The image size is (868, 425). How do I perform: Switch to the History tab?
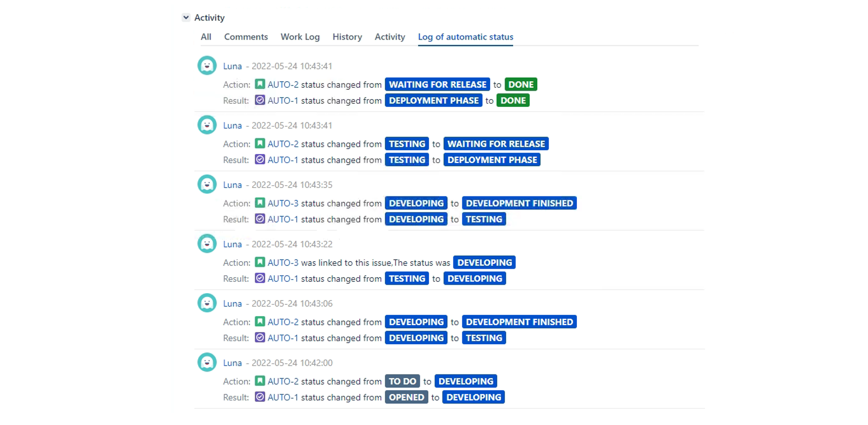(347, 37)
